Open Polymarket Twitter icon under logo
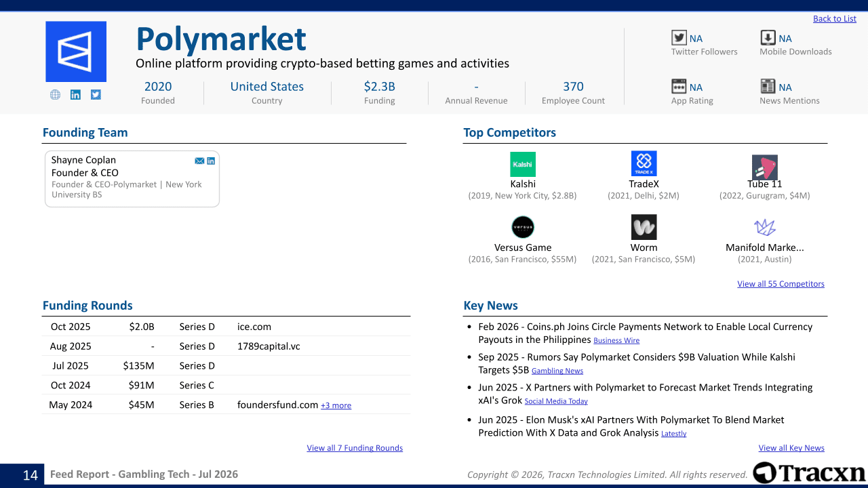This screenshot has height=488, width=868. (96, 95)
